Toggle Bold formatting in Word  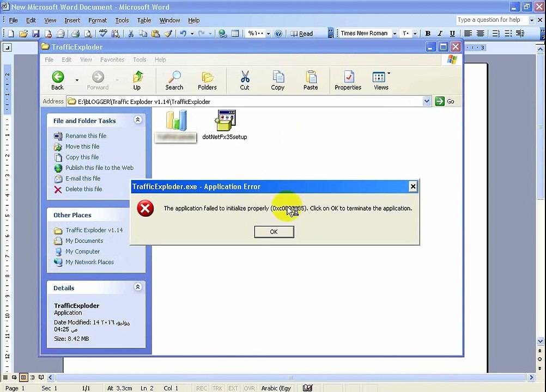pyautogui.click(x=428, y=33)
